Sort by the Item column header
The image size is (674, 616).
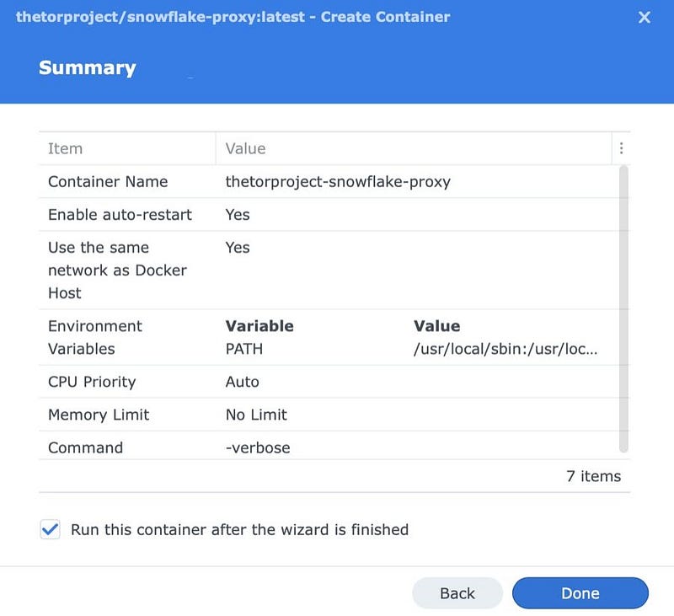127,148
